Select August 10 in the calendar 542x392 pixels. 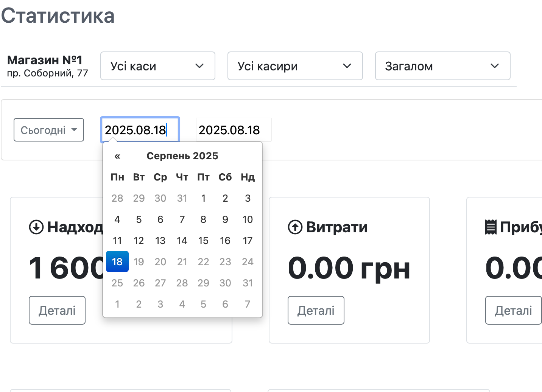[248, 219]
